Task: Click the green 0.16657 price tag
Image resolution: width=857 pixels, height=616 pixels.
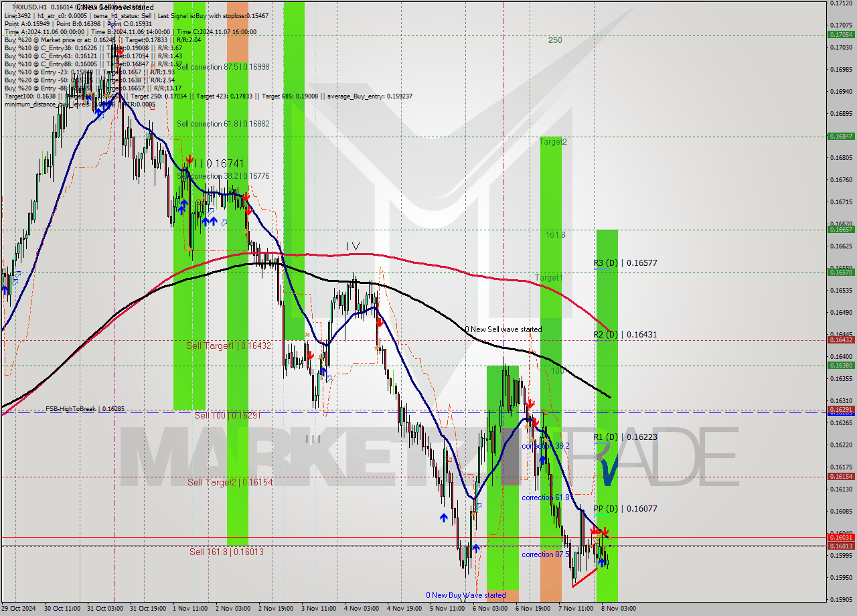Action: tap(841, 229)
